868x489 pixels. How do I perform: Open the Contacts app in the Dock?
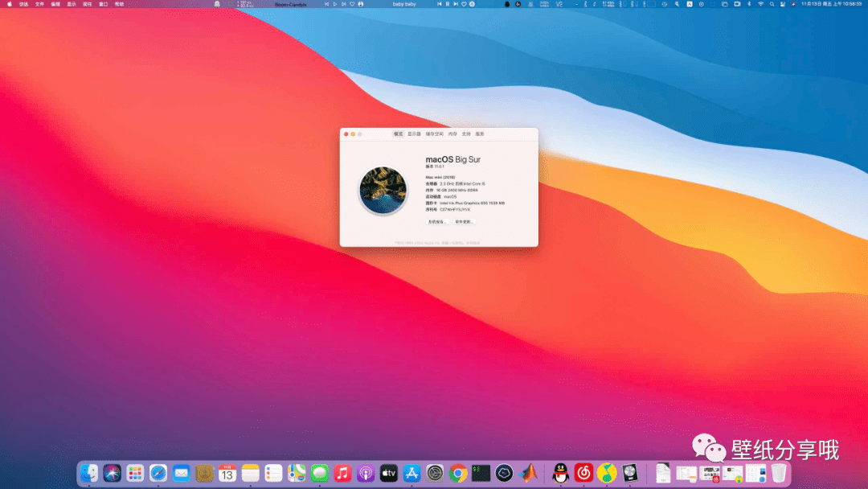pyautogui.click(x=204, y=473)
